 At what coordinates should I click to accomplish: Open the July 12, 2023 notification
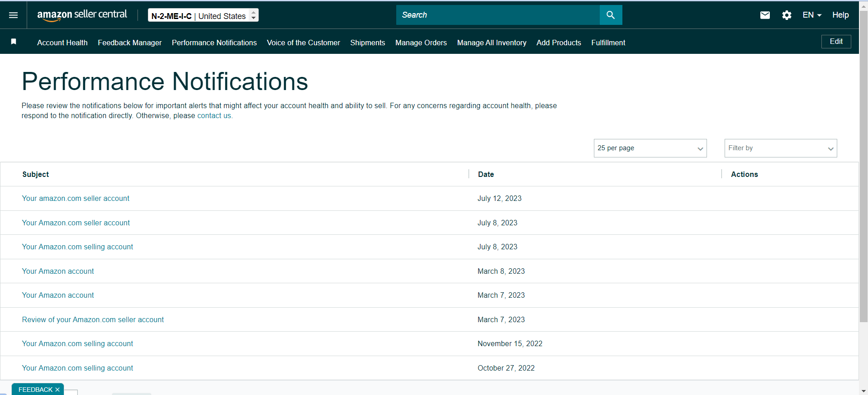(76, 198)
